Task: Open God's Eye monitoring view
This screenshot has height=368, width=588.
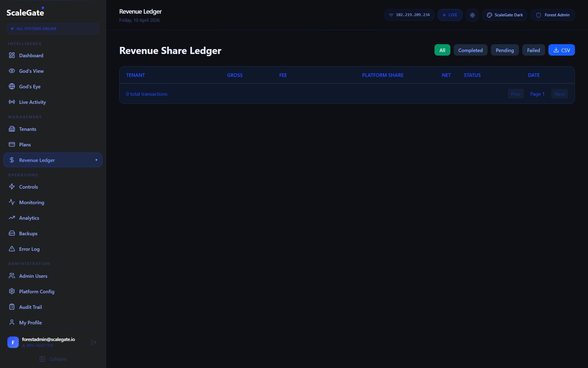Action: pyautogui.click(x=30, y=86)
